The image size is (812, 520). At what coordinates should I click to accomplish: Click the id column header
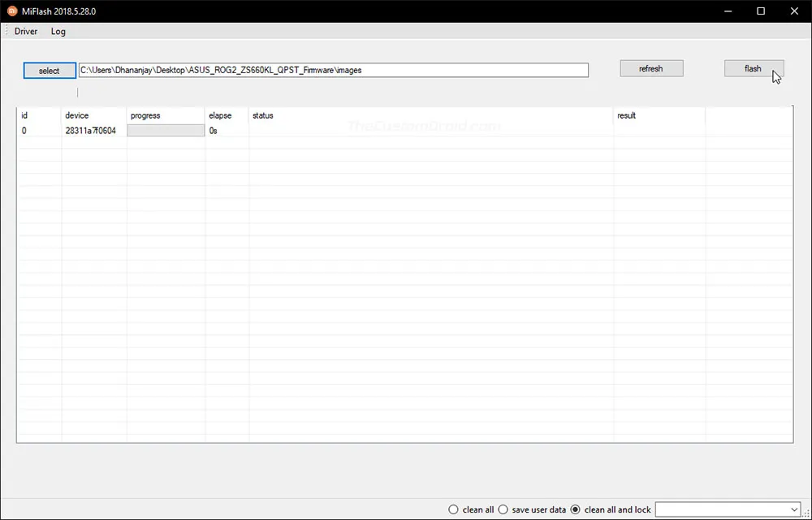pyautogui.click(x=24, y=115)
